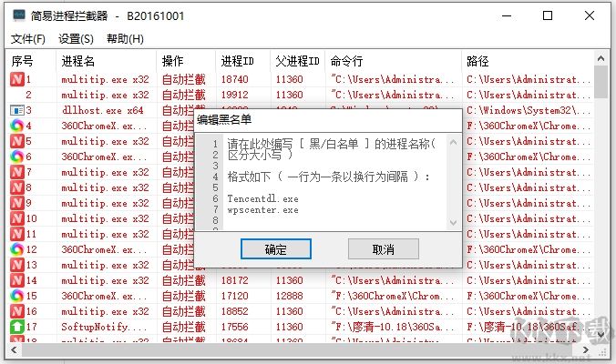The width and height of the screenshot is (616, 364).
Task: Click the F:\廖清-10.18 path in row 17
Action: point(529,327)
